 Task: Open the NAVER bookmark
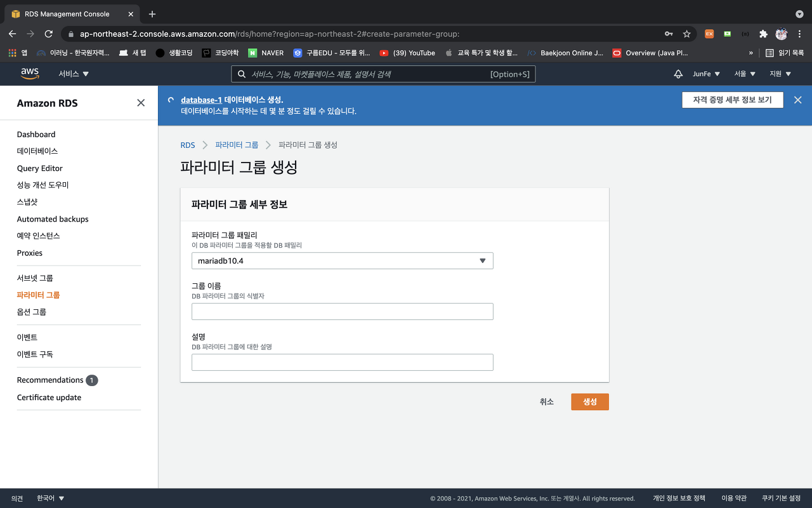(266, 53)
